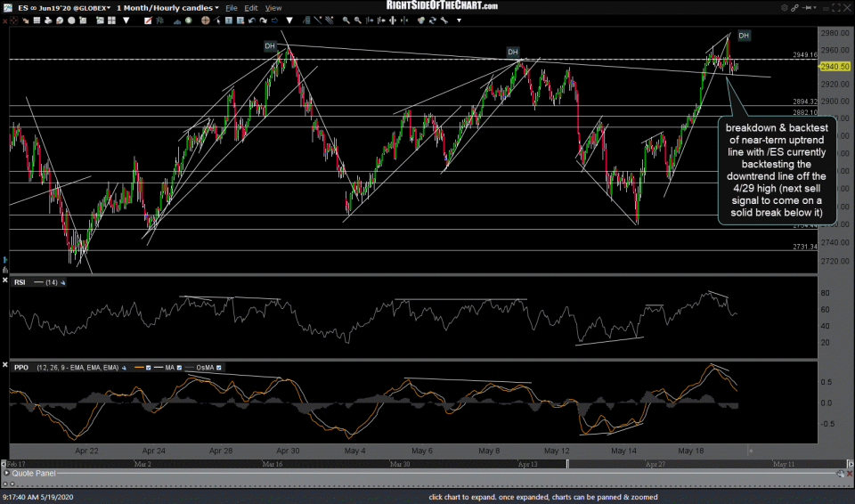Click the chain link windows icon
Viewport: 855px width, 504px height.
pos(795,8)
